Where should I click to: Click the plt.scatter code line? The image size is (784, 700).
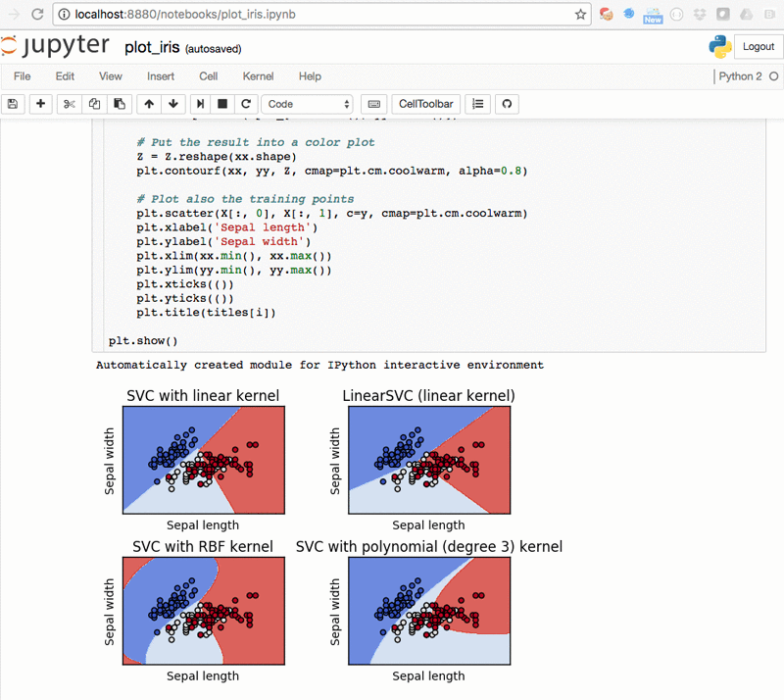[332, 214]
